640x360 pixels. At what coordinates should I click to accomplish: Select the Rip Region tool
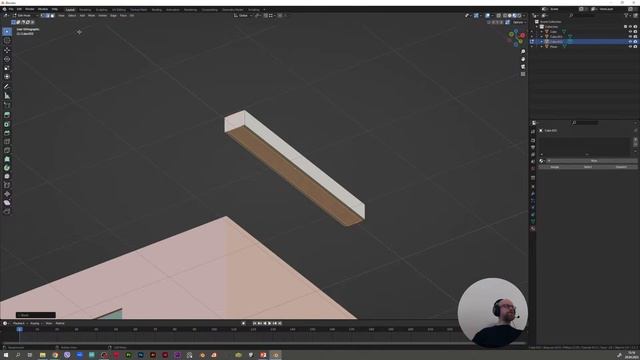(7, 211)
